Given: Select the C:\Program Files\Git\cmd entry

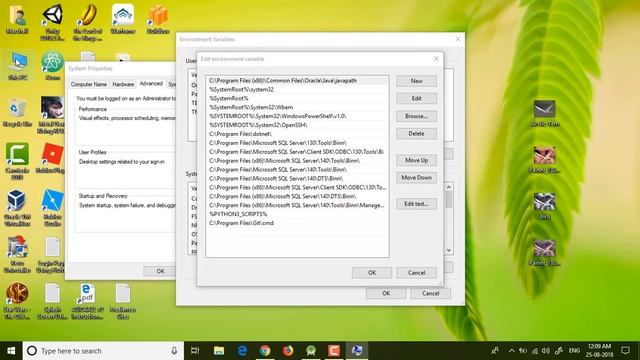Looking at the screenshot, I should coord(297,223).
